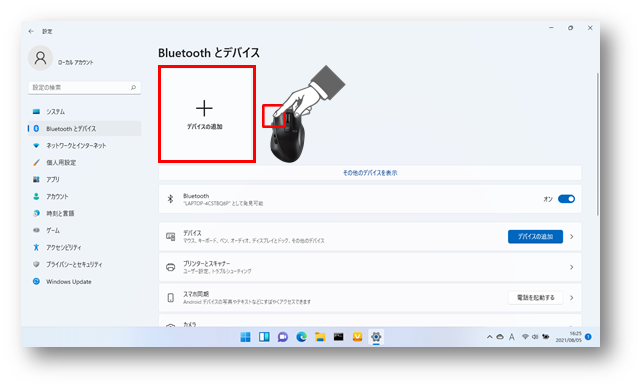
Task: Click the network wifi sidebar icon
Action: (36, 145)
